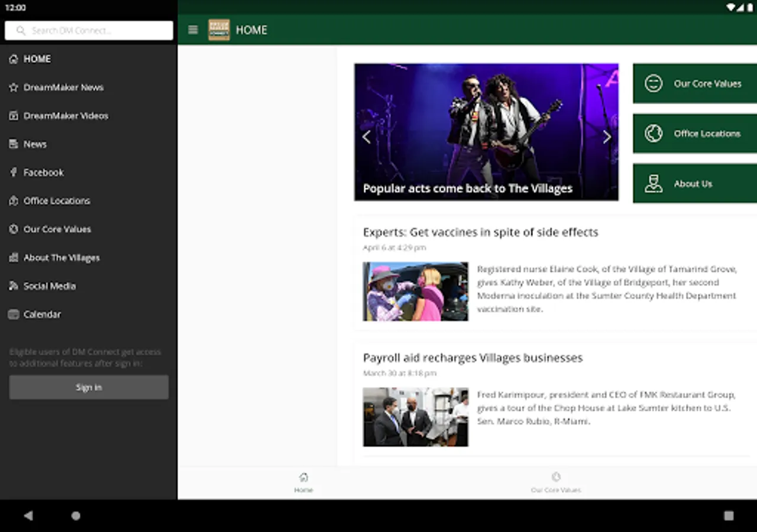
Task: Open DreamMaker Videos from sidebar
Action: tap(65, 116)
